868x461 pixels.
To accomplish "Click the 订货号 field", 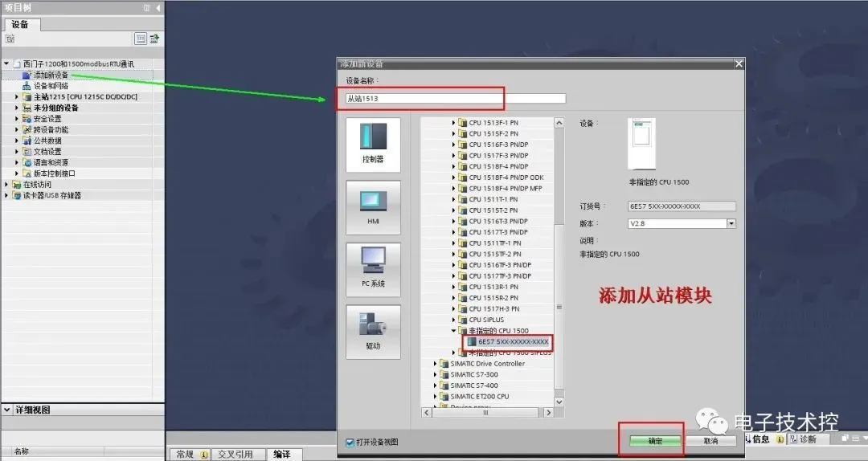I will pyautogui.click(x=682, y=206).
